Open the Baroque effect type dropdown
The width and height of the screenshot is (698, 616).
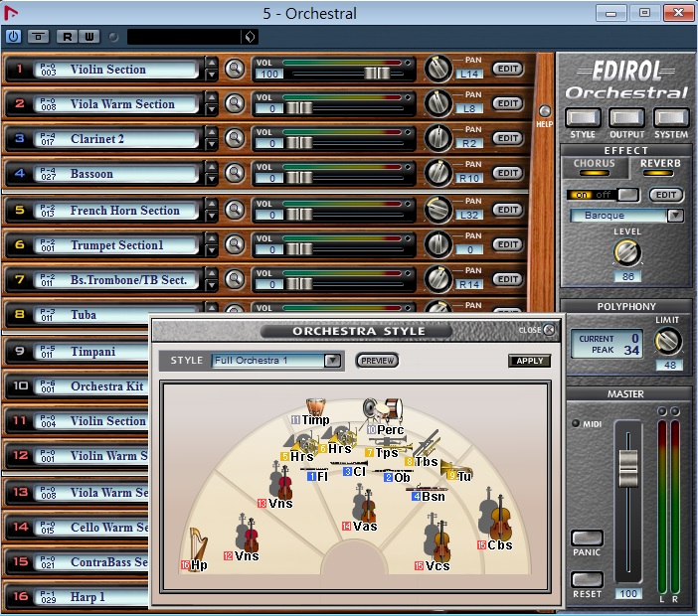pyautogui.click(x=675, y=216)
